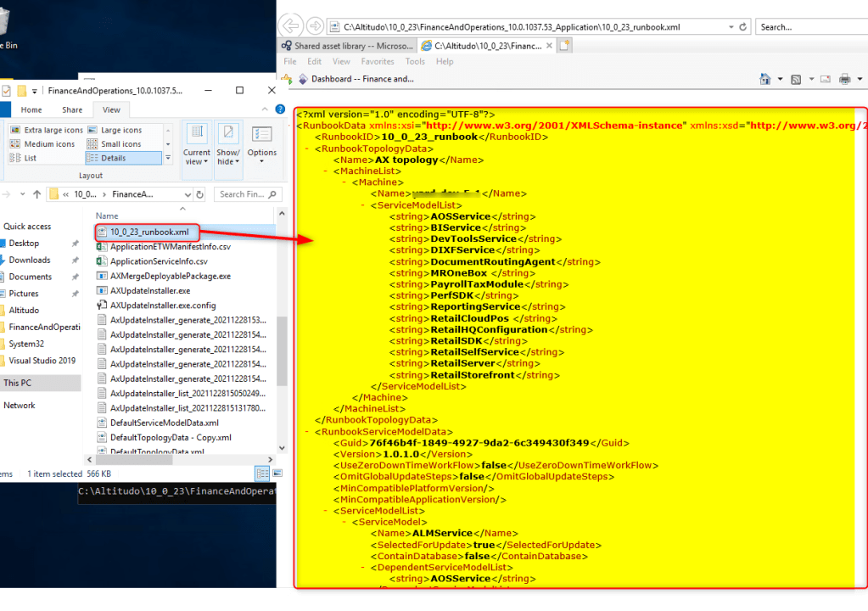The width and height of the screenshot is (868, 611).
Task: Select the Details layout option
Action: point(112,158)
